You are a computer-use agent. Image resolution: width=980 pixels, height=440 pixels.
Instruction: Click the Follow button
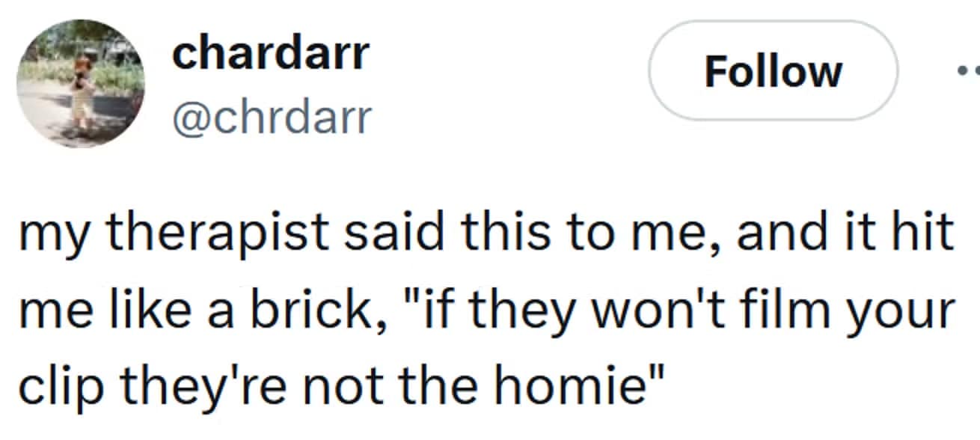coord(773,71)
